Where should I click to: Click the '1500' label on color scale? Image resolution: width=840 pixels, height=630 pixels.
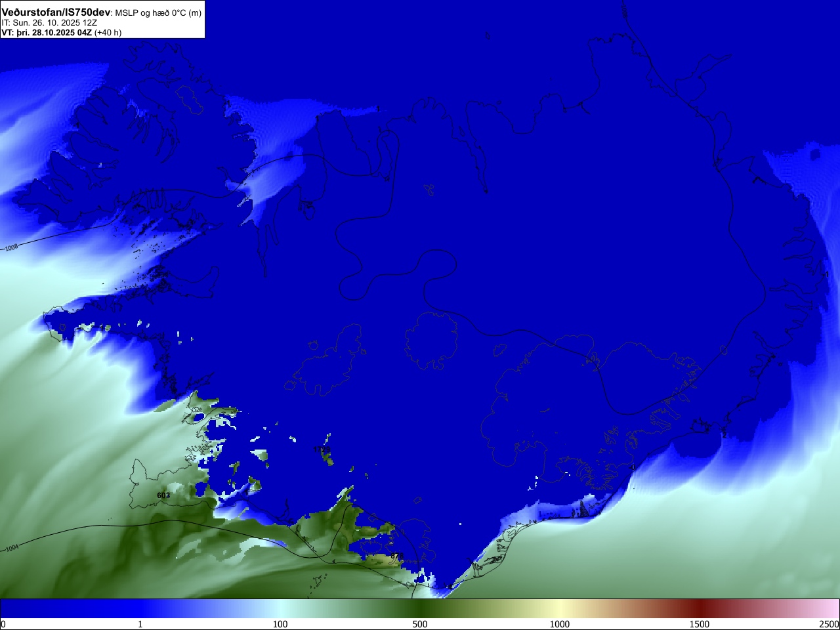(x=700, y=624)
